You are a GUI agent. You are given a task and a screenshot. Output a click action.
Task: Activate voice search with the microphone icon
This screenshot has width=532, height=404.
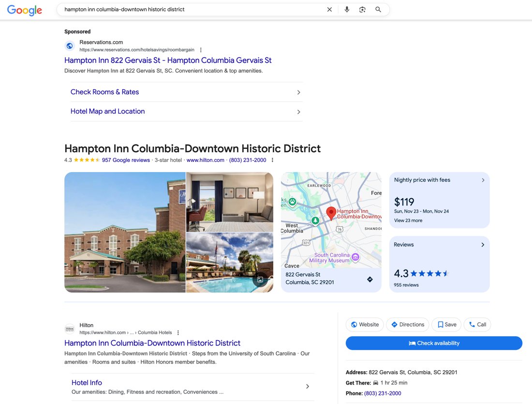coord(347,9)
